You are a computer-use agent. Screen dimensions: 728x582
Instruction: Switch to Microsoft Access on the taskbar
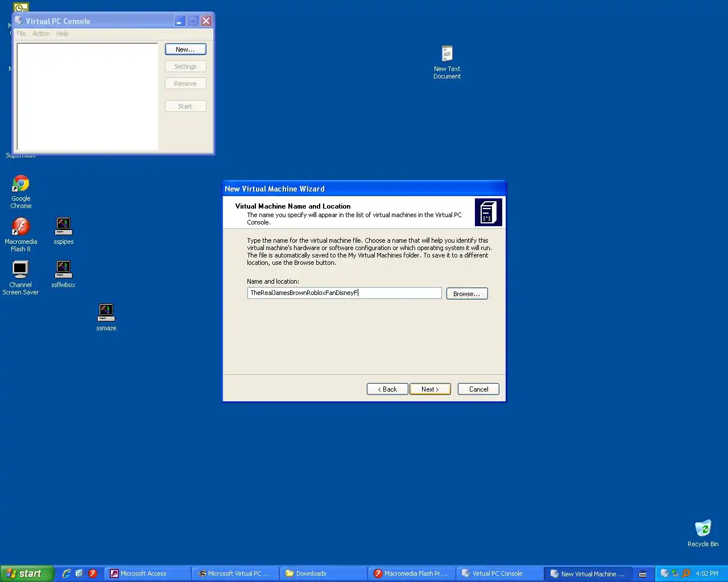click(x=148, y=573)
